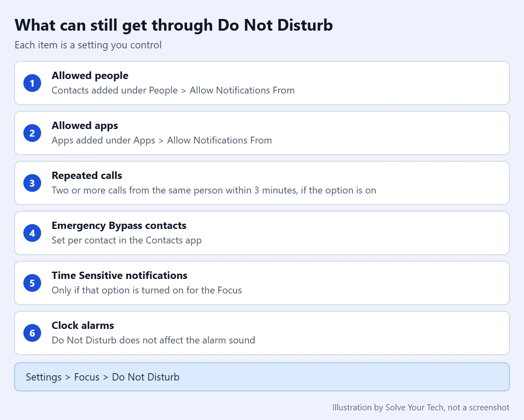Click "Only if that option is turned on for the Focus"
Viewport: 524px width, 420px height.
coord(147,290)
